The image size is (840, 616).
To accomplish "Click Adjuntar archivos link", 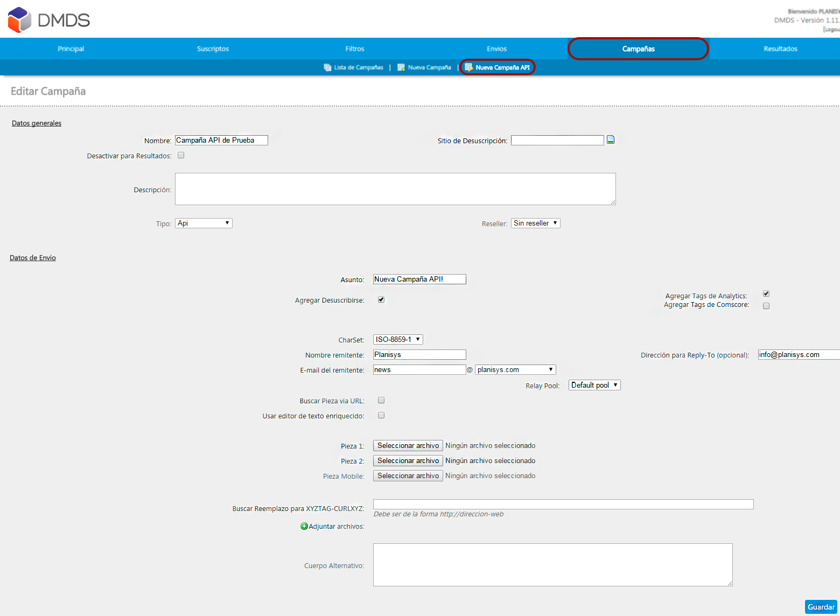I will pos(336,526).
